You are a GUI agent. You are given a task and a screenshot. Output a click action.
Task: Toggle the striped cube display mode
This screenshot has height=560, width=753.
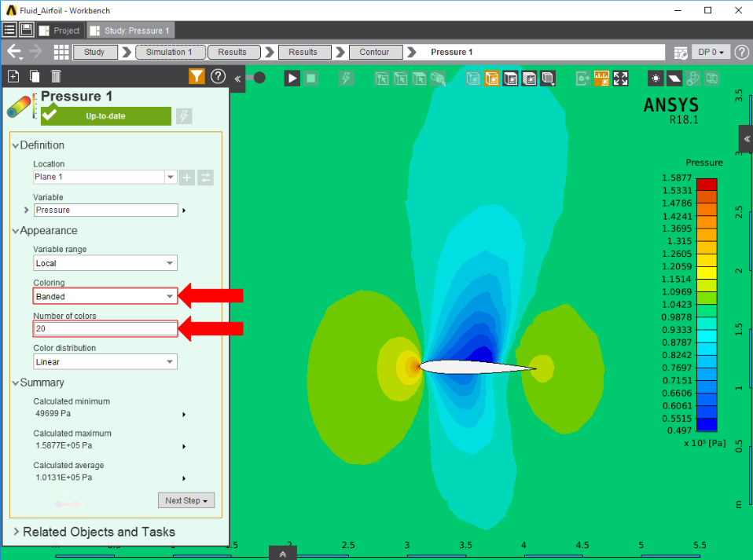pyautogui.click(x=529, y=79)
